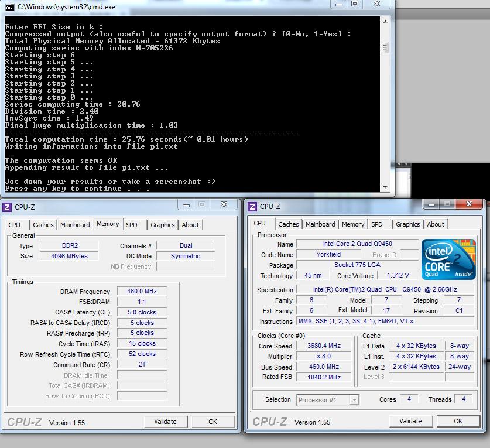Click OK in the Memory window
490x448 pixels.
(x=213, y=422)
